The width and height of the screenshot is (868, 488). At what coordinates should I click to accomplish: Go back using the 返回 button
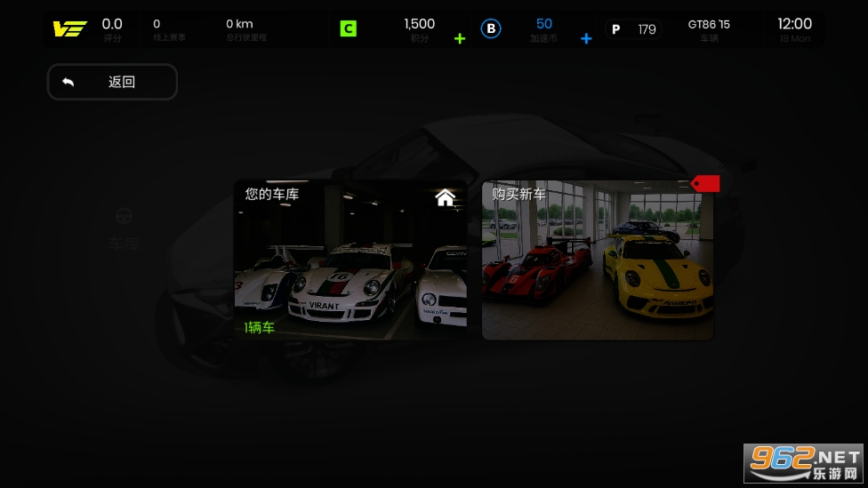(112, 82)
